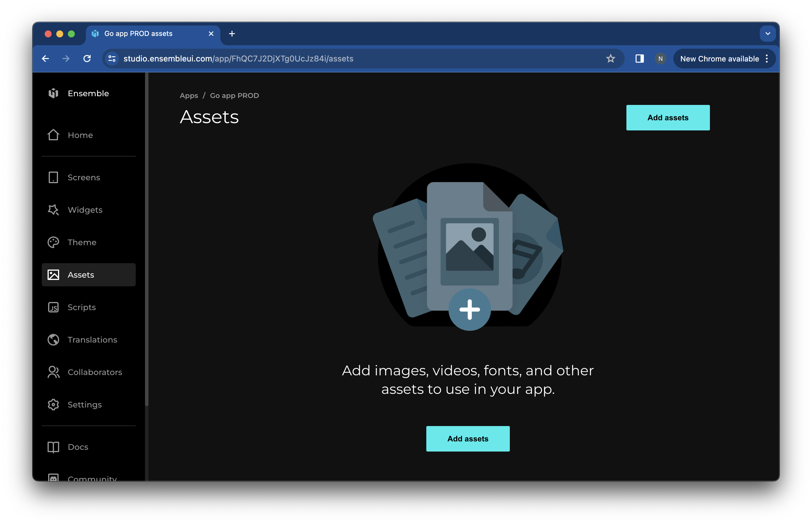Image resolution: width=812 pixels, height=524 pixels.
Task: Open the Docs book link
Action: (78, 447)
